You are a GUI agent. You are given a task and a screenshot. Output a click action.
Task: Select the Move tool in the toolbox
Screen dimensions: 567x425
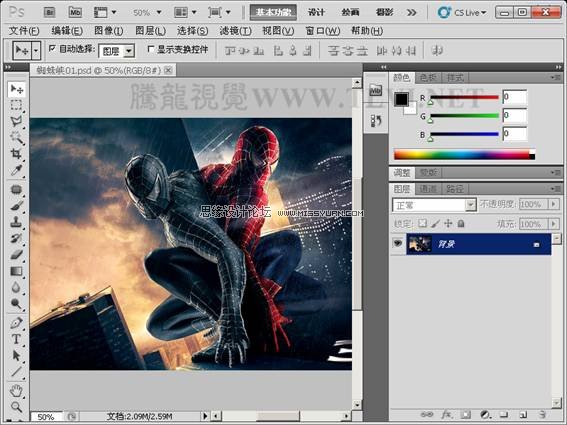click(x=16, y=89)
